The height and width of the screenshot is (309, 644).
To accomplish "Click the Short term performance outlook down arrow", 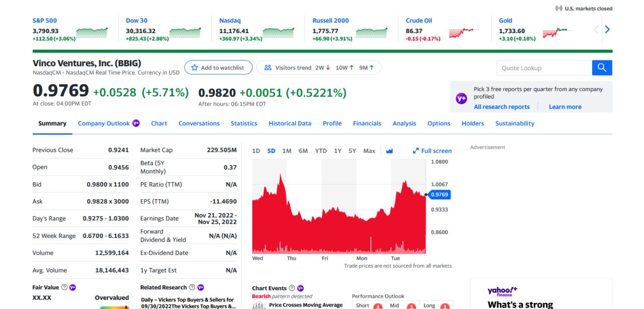I will [x=377, y=306].
